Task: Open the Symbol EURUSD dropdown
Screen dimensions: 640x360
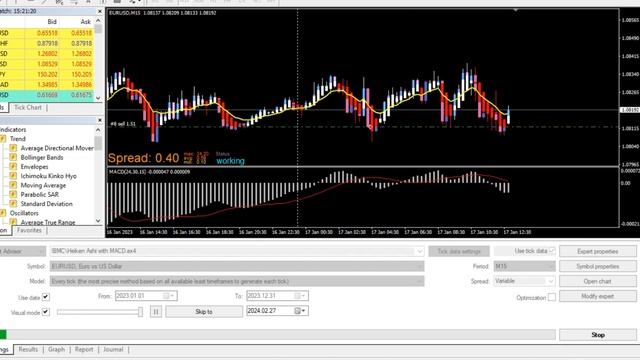Action: tap(420, 267)
